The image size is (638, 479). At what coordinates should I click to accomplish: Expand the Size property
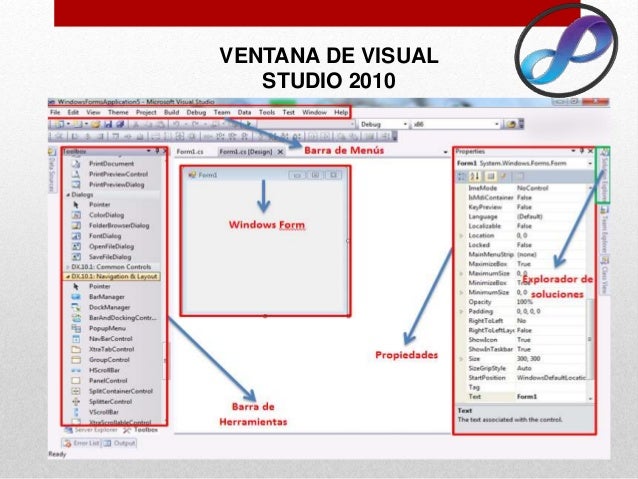pyautogui.click(x=461, y=359)
